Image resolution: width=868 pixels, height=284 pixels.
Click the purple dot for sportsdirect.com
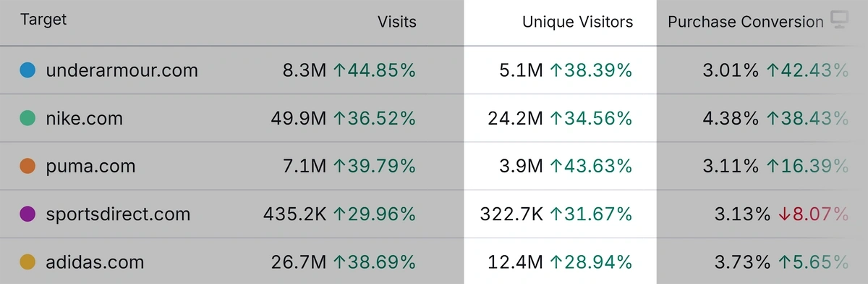click(x=27, y=214)
